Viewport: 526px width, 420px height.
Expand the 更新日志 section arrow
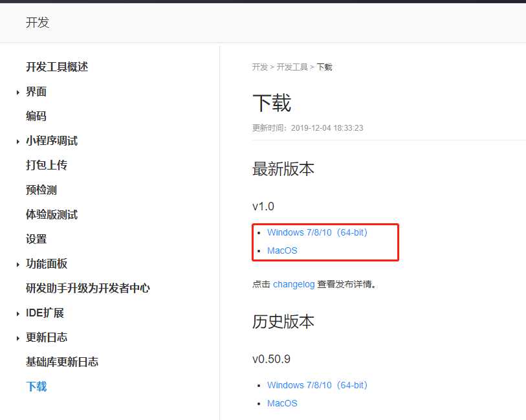point(18,338)
